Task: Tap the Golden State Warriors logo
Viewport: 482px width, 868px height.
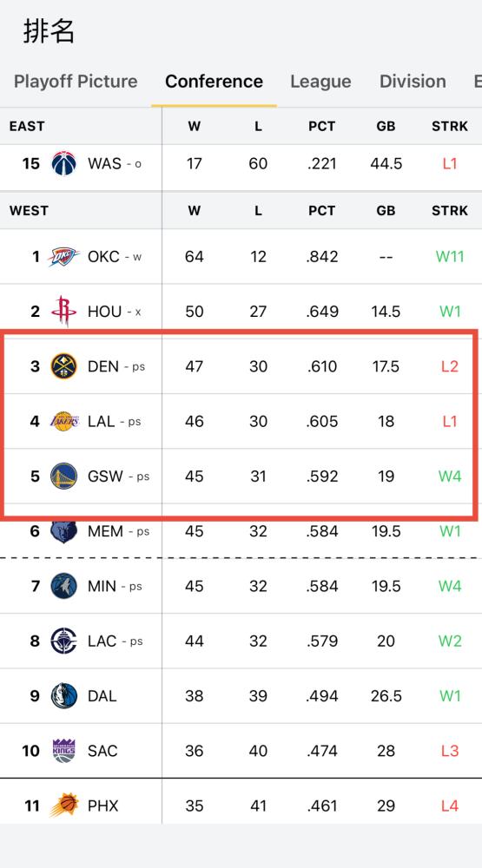Action: coord(63,476)
